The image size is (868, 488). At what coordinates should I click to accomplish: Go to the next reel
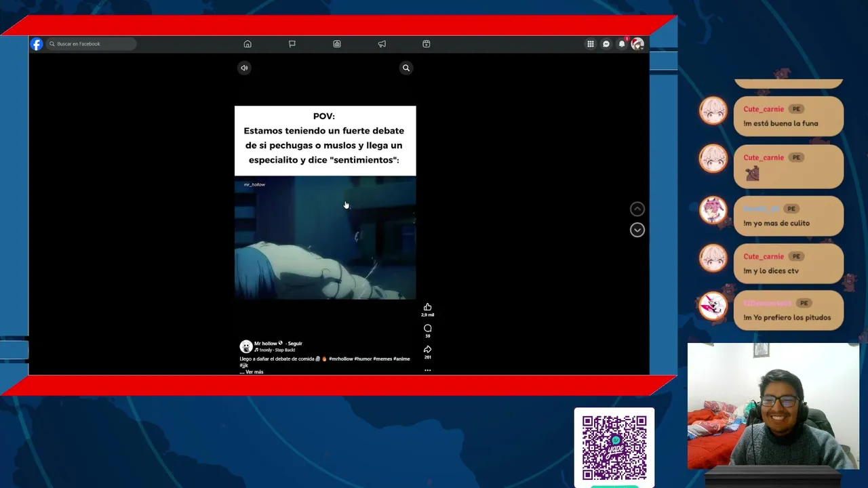[637, 230]
